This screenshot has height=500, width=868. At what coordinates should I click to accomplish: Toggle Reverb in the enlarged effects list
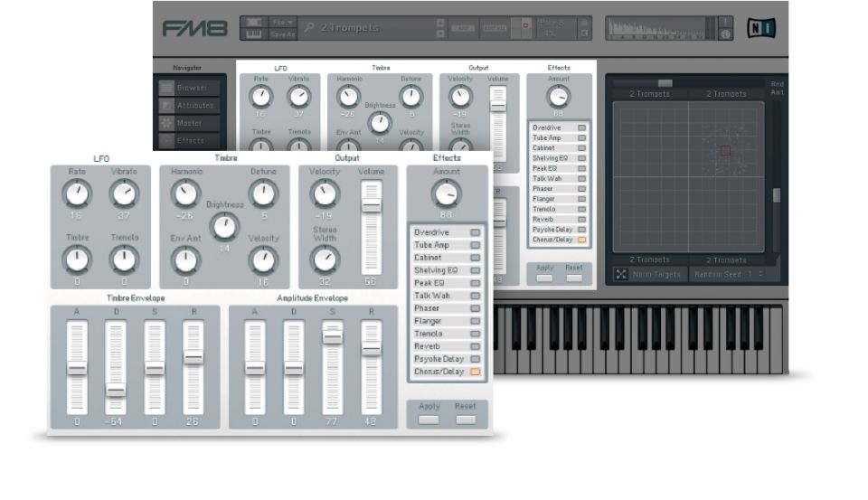(475, 346)
